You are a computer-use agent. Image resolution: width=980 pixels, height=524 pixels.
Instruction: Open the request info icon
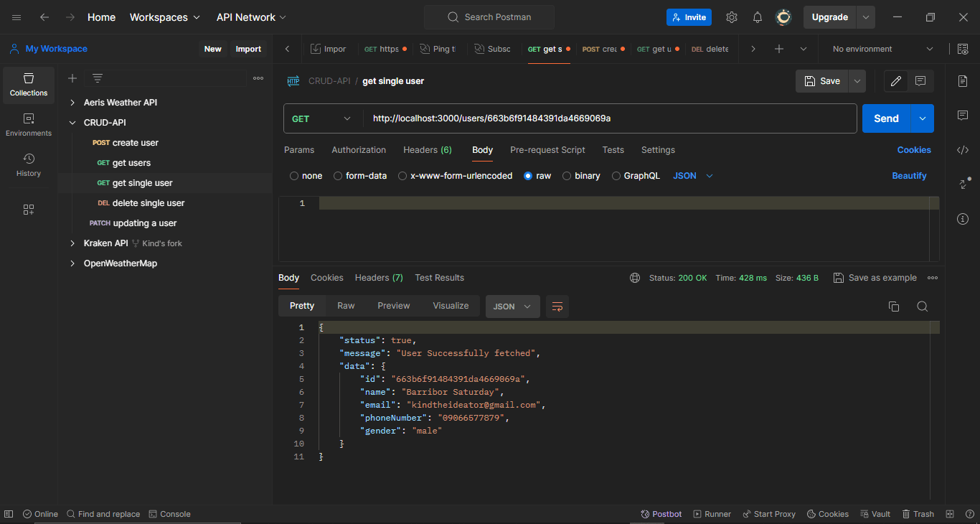click(x=963, y=219)
